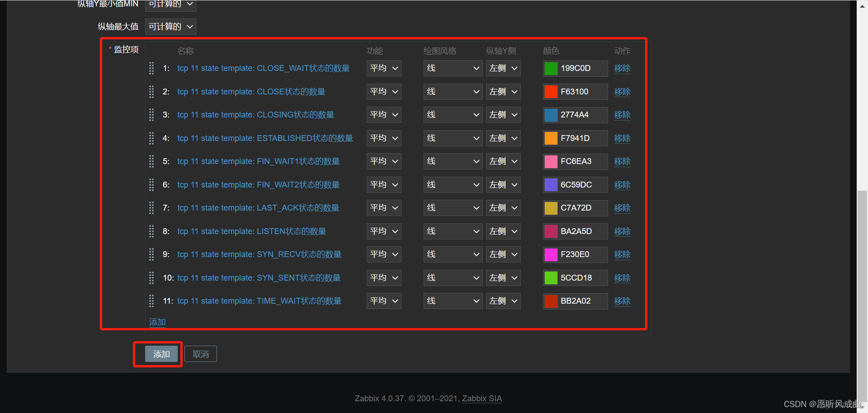Pick gold color swatch C7A72D

pyautogui.click(x=551, y=208)
